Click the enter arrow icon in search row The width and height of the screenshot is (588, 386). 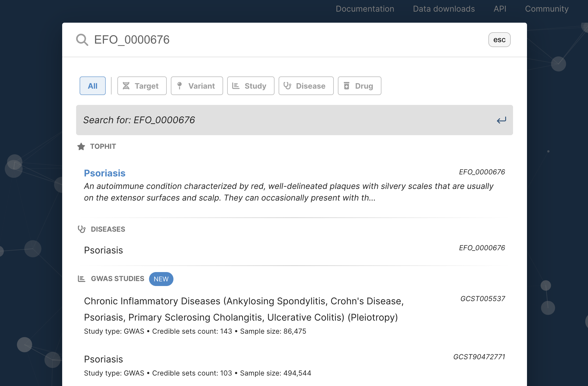pos(501,120)
